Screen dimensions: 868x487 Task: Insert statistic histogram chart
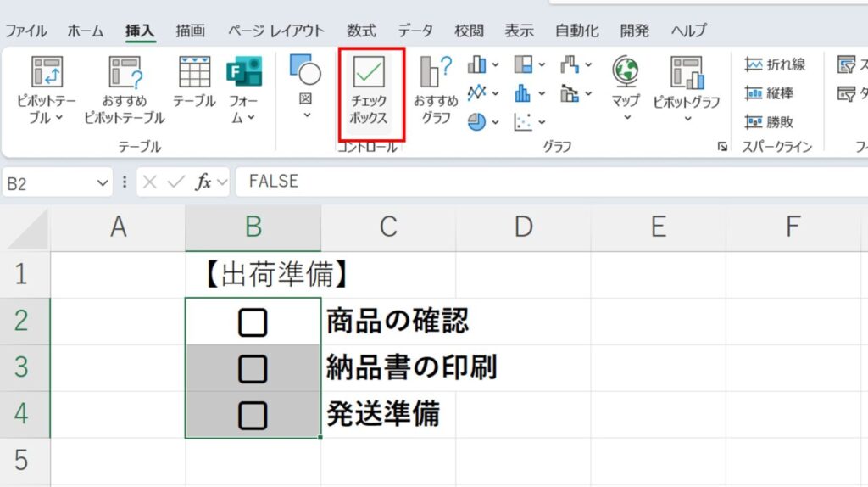[x=523, y=92]
